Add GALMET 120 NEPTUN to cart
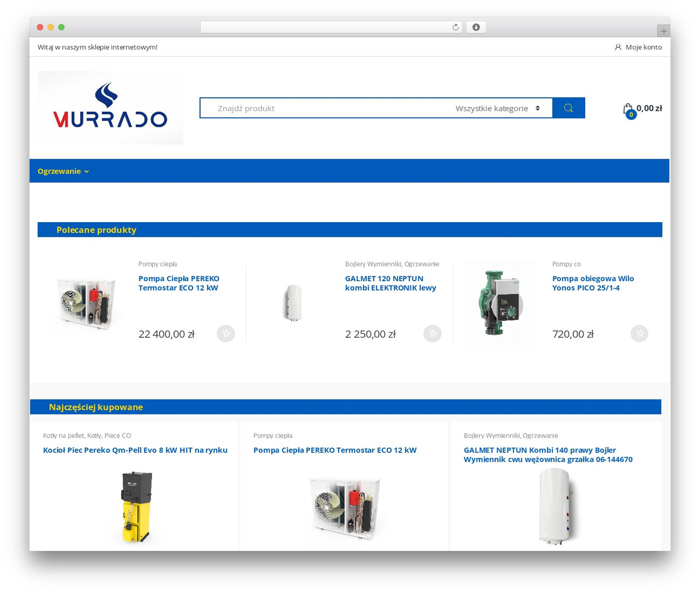Image resolution: width=700 pixels, height=593 pixels. (x=433, y=333)
